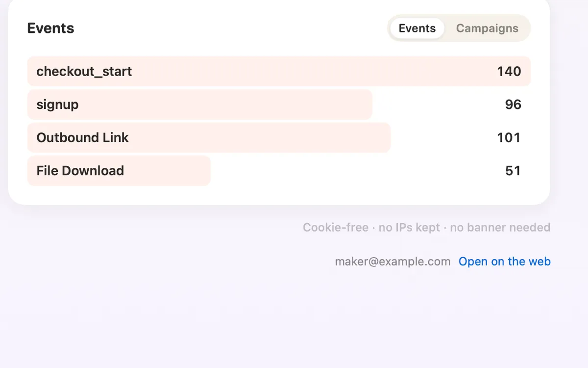Click the signup count of 96
Screen dimensions: 588x368
(513, 105)
